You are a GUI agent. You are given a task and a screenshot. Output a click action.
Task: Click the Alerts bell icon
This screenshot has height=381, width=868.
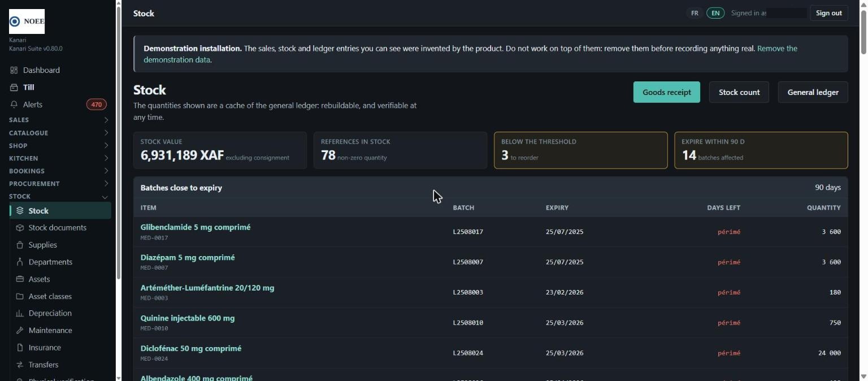click(14, 105)
